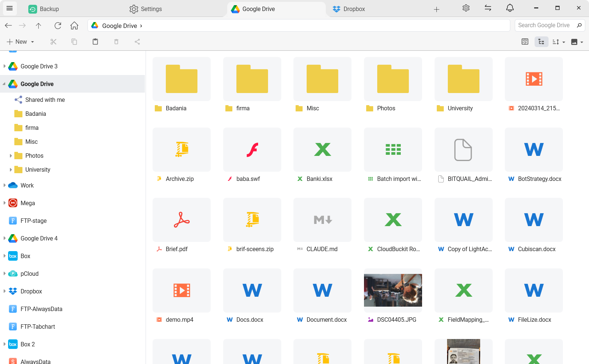Select the baba.swf Flash file icon
The image size is (589, 364).
coord(252,150)
